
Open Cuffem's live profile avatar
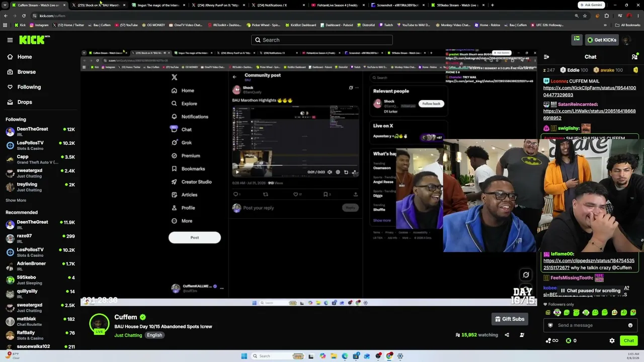pyautogui.click(x=99, y=324)
